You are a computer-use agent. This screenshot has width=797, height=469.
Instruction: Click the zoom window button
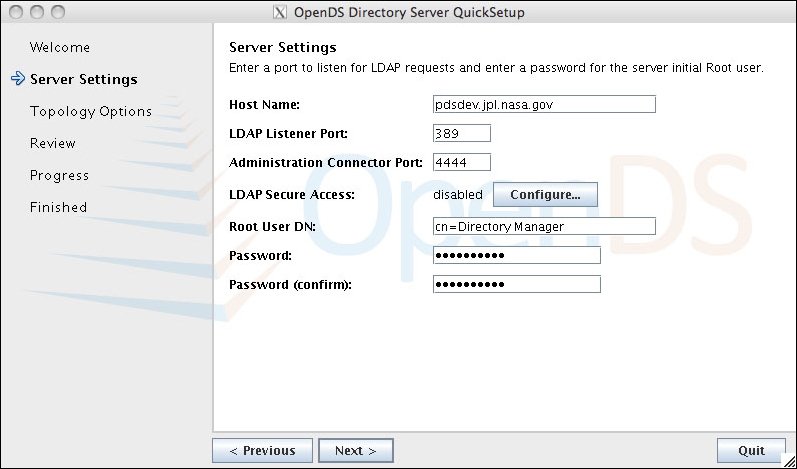coord(58,12)
